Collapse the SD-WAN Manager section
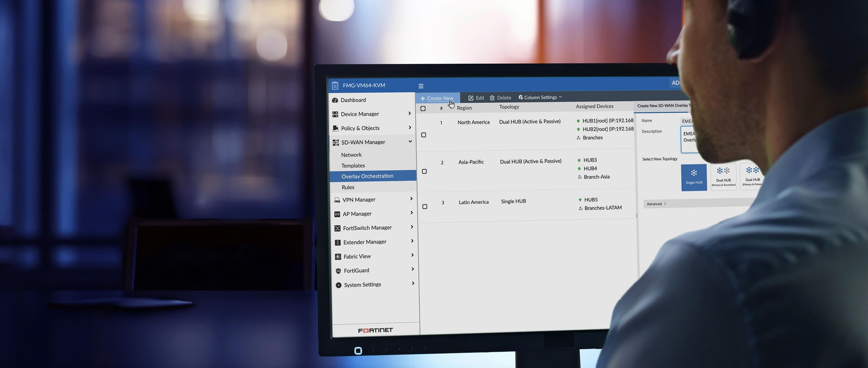Image resolution: width=868 pixels, height=368 pixels. point(410,141)
